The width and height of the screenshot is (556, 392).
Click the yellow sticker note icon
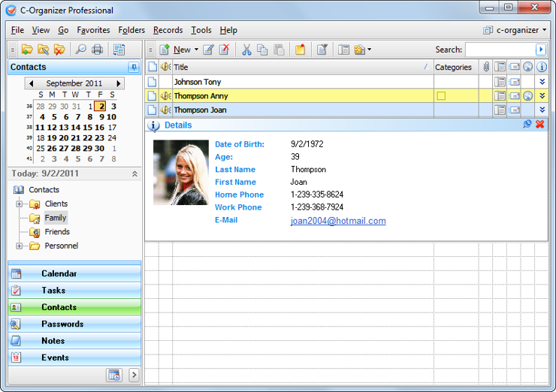pyautogui.click(x=300, y=50)
